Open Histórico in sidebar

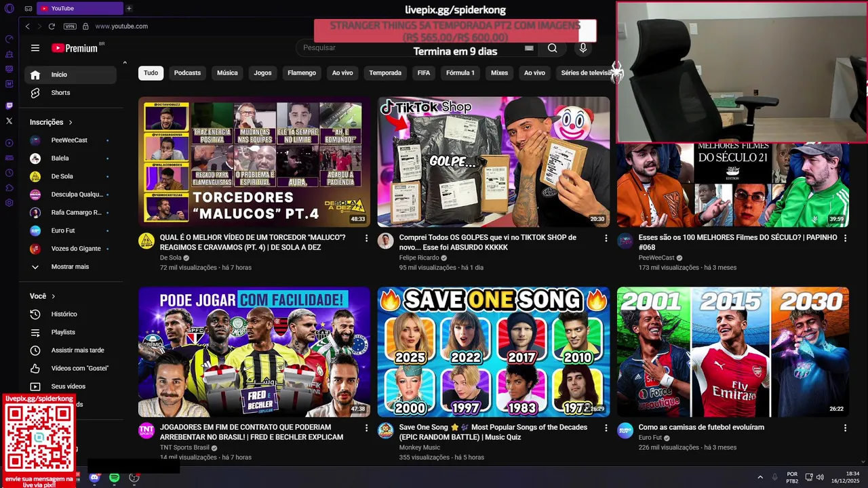coord(70,314)
